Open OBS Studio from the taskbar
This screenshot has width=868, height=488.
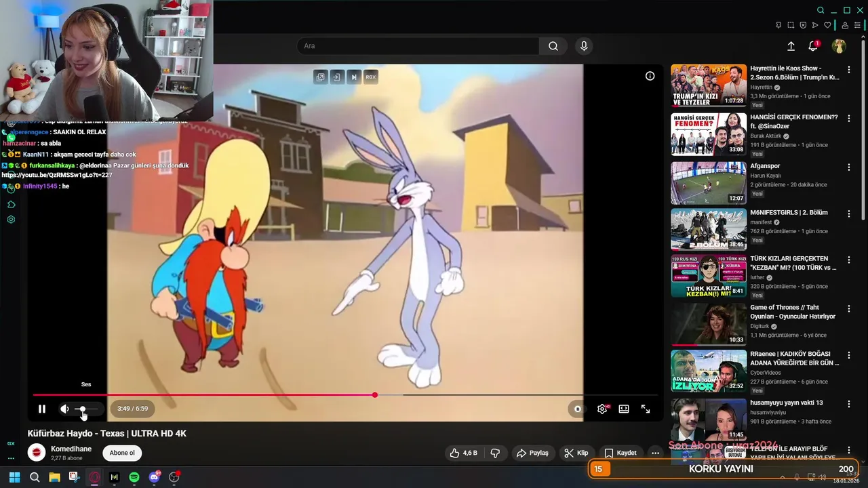(174, 477)
